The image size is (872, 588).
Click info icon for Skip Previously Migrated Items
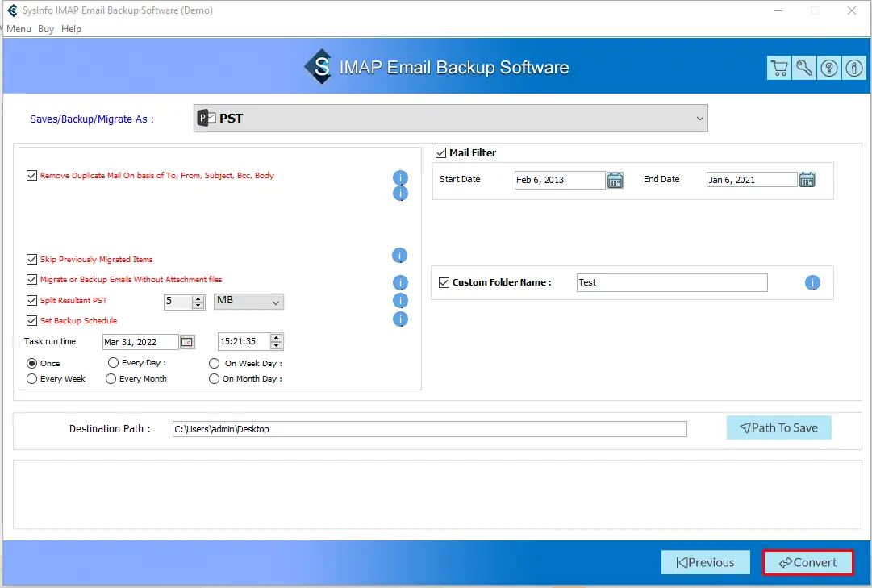[x=400, y=256]
